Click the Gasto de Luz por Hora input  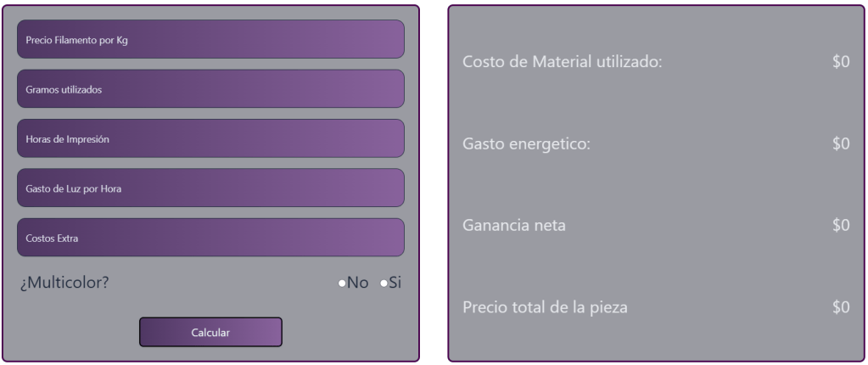[x=210, y=188]
